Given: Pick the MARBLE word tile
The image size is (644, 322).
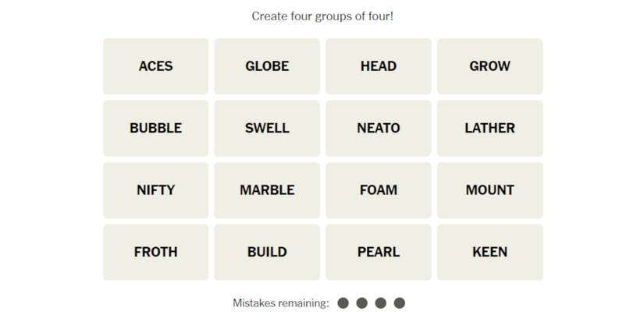Looking at the screenshot, I should click(267, 189).
